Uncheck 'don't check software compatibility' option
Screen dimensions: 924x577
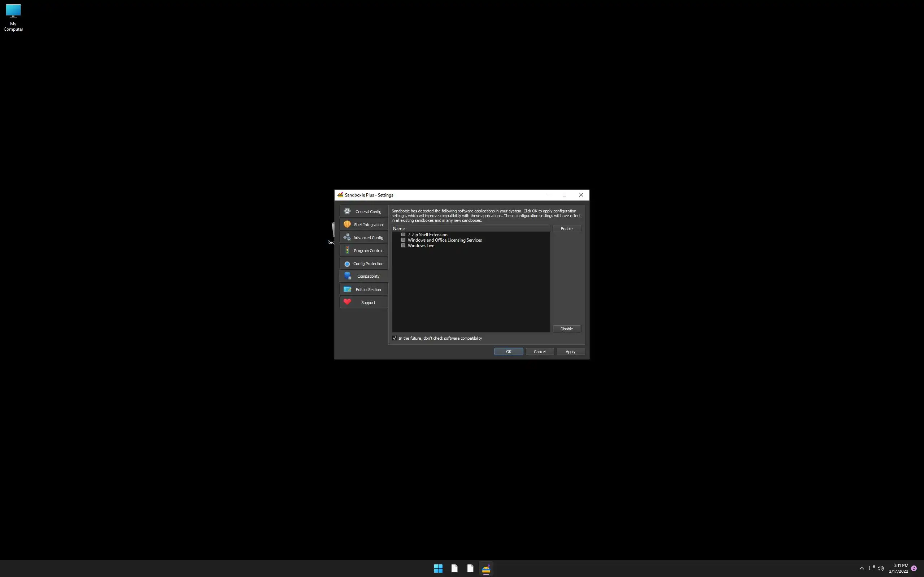pos(395,338)
